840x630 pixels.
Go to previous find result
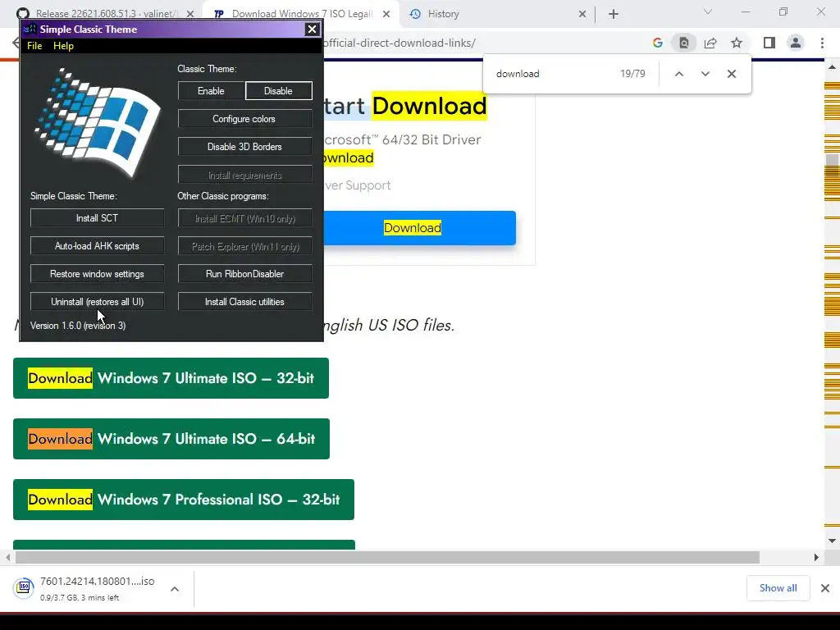pyautogui.click(x=678, y=74)
